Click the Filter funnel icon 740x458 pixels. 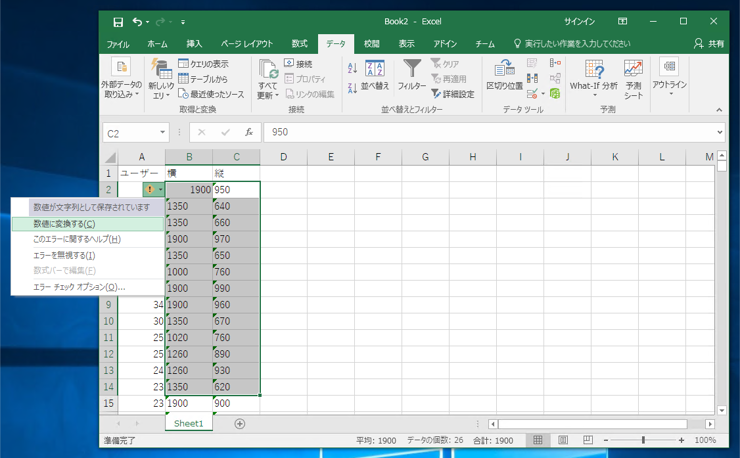[x=412, y=69]
